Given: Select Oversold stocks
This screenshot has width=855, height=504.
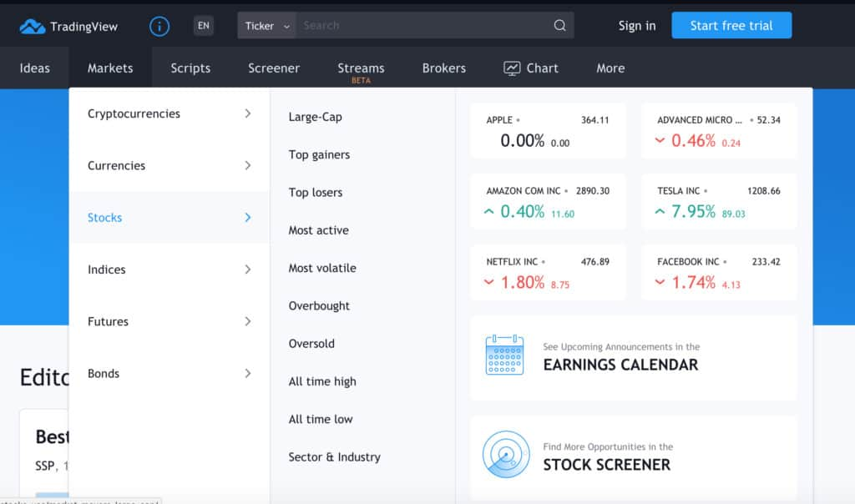Looking at the screenshot, I should pos(311,343).
